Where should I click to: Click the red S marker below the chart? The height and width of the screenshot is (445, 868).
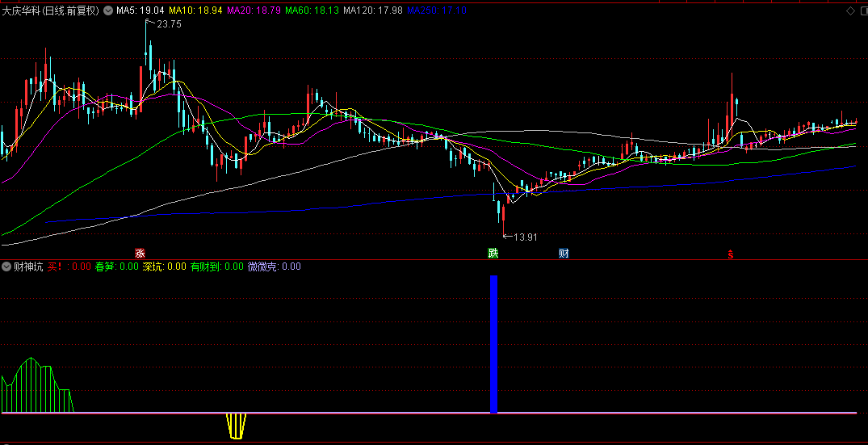pyautogui.click(x=731, y=254)
